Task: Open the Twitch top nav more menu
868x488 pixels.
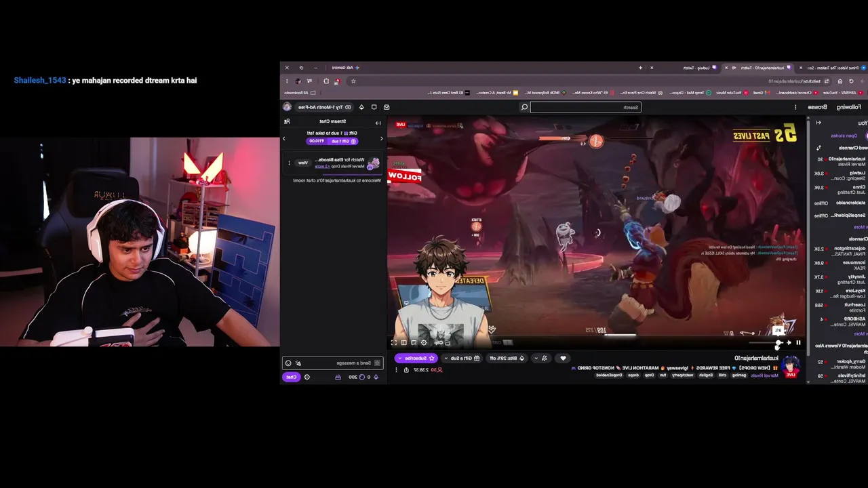Action: click(x=795, y=107)
